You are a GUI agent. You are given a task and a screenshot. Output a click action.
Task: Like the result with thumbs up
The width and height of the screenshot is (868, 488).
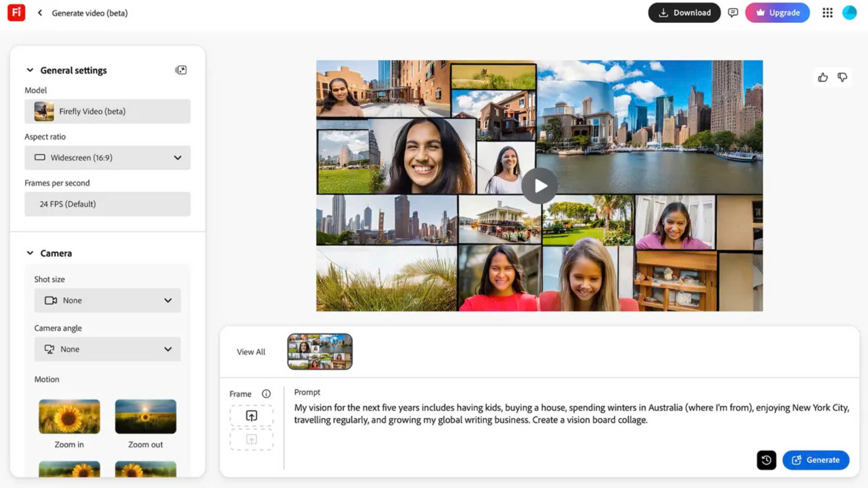tap(823, 77)
